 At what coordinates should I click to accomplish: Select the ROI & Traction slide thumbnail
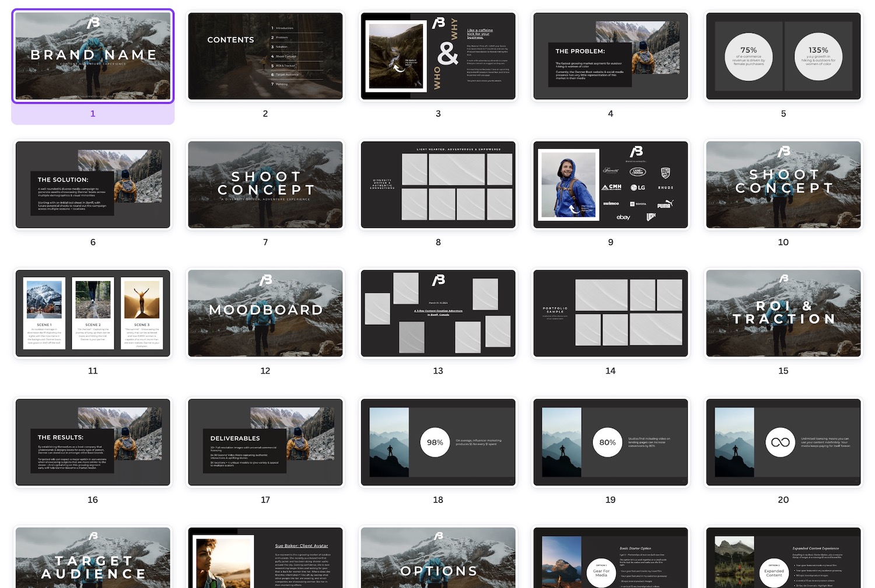pyautogui.click(x=783, y=313)
